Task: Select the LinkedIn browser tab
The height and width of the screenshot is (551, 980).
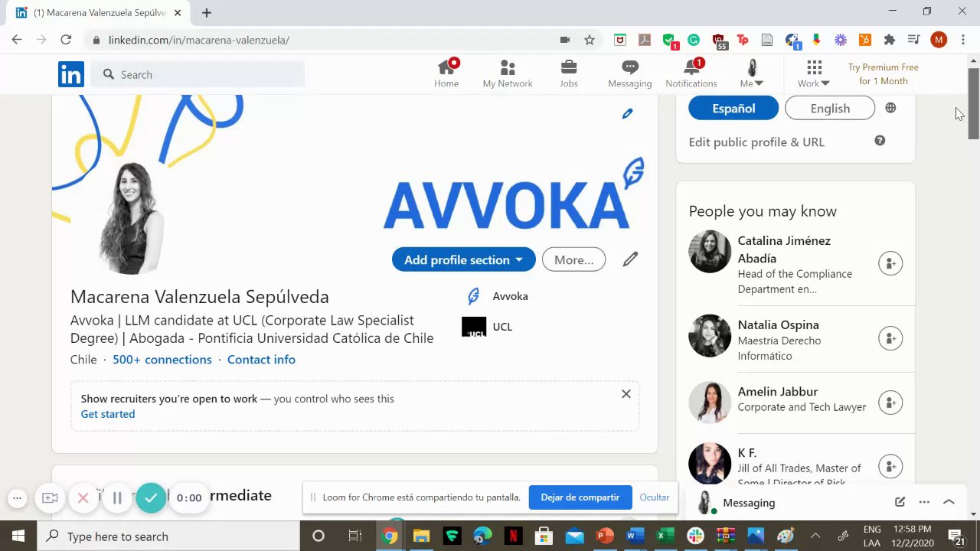Action: coord(100,12)
